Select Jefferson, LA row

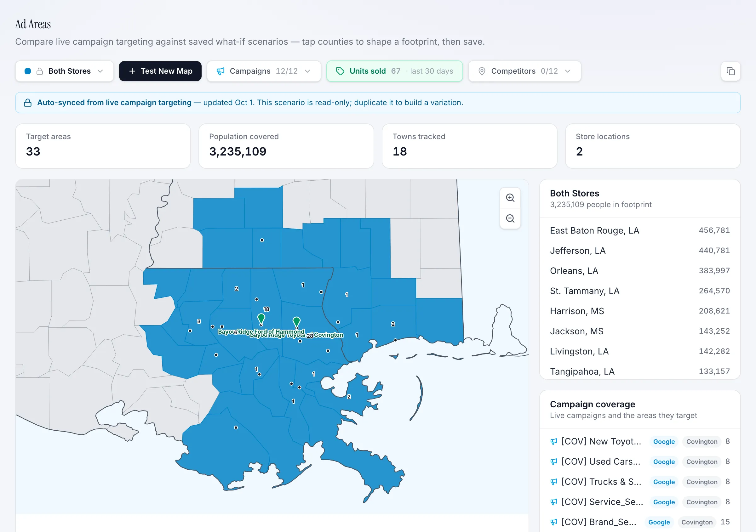click(x=640, y=251)
